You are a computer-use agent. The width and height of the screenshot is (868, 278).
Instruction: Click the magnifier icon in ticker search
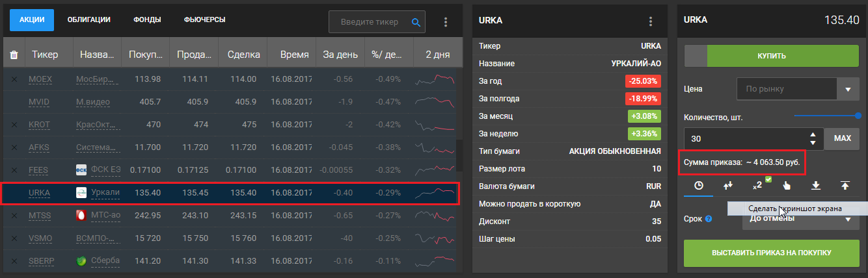pyautogui.click(x=416, y=21)
